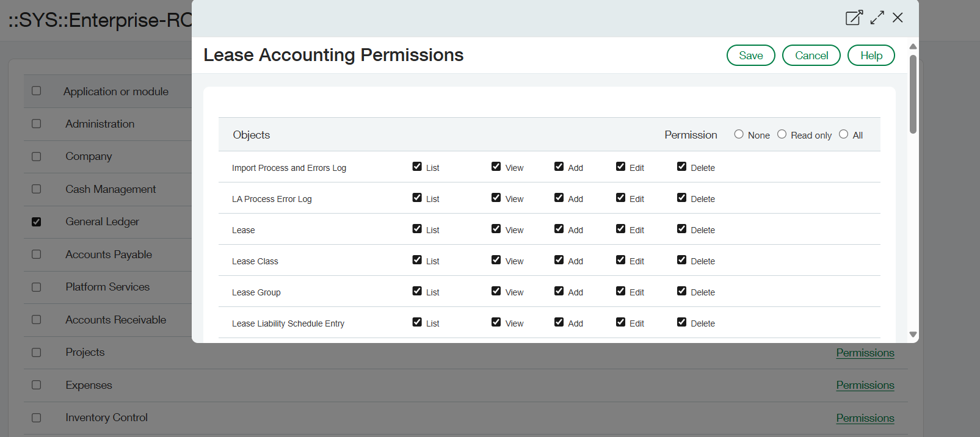Click the expand dialog arrows icon

click(x=877, y=18)
